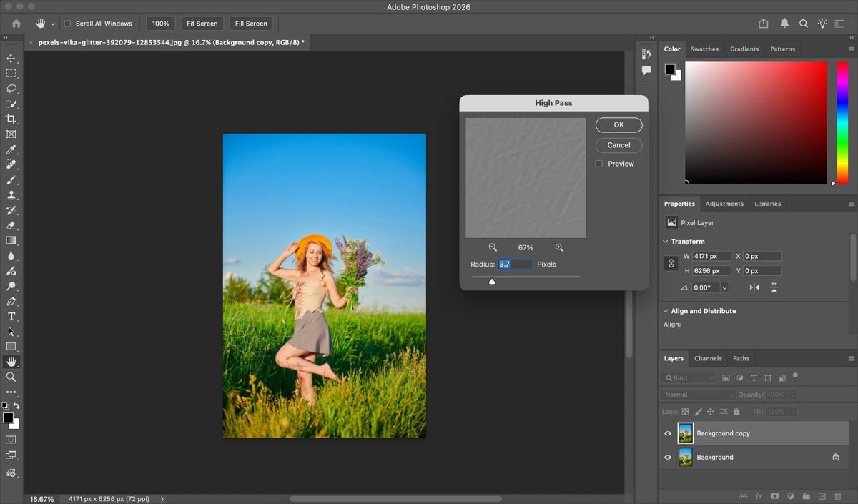Collapse the Transform section
This screenshot has width=858, height=504.
click(666, 242)
